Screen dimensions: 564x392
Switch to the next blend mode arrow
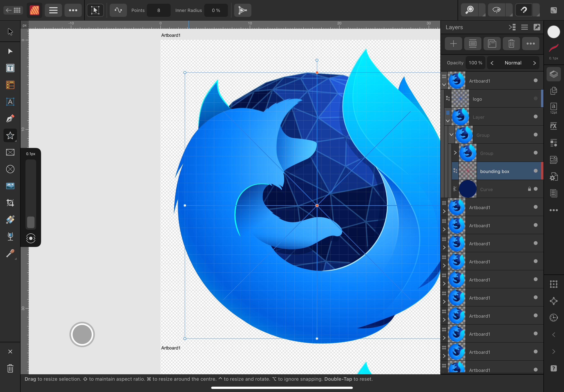point(534,63)
